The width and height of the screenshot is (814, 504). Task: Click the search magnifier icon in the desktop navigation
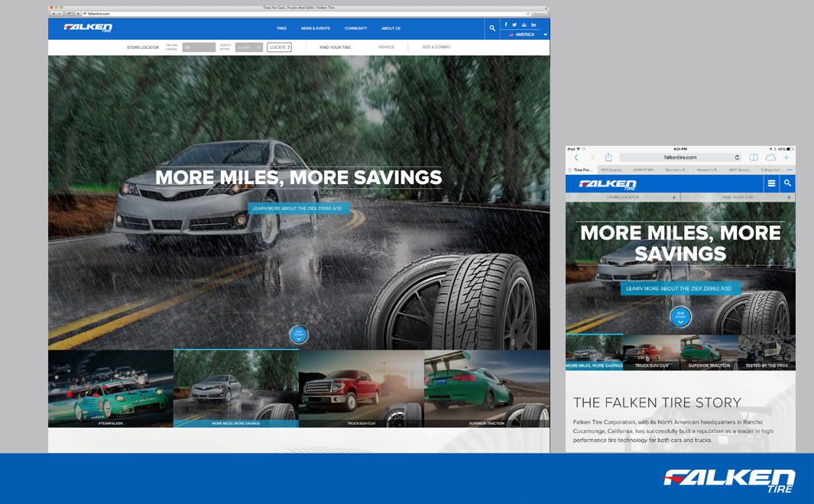click(x=492, y=28)
